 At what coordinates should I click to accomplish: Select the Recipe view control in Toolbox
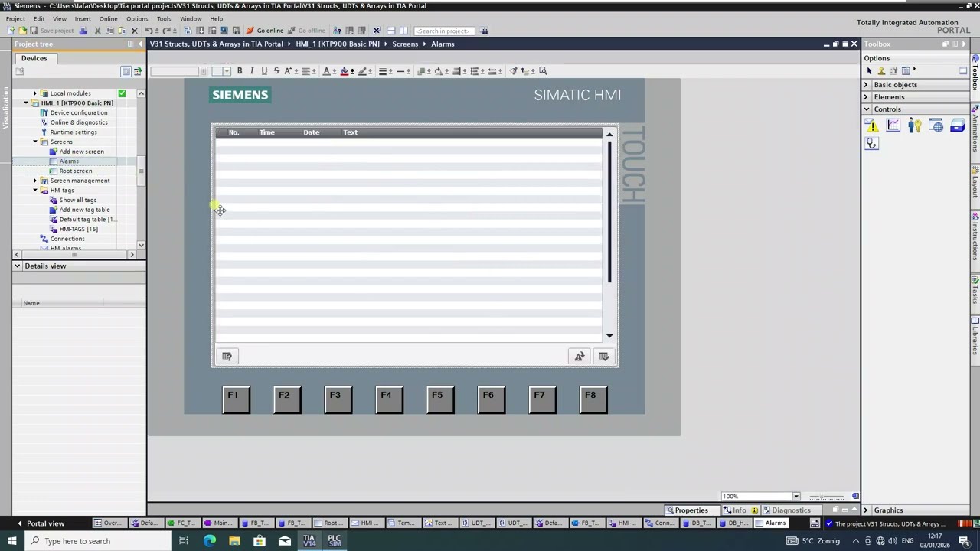pyautogui.click(x=957, y=126)
